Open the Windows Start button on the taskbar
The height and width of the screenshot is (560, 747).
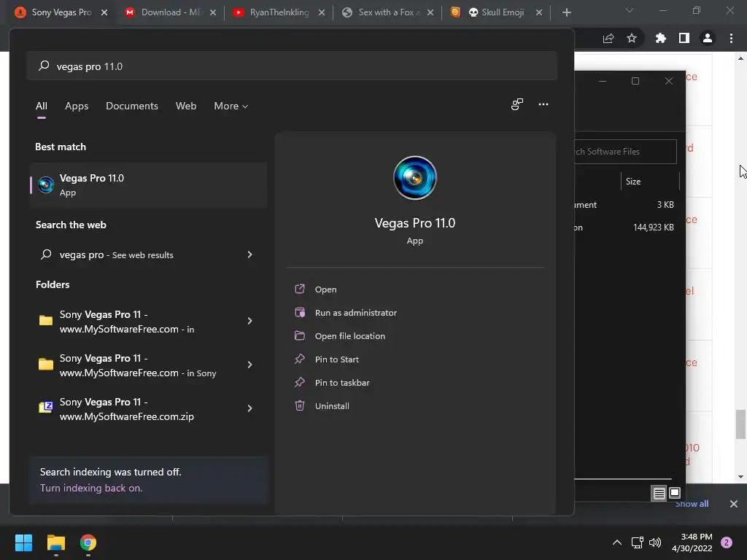point(23,542)
